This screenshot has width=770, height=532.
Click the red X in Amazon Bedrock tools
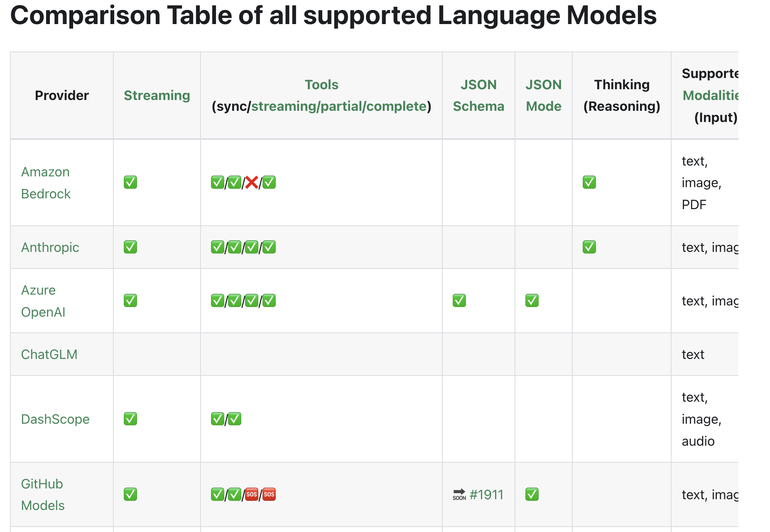[252, 183]
